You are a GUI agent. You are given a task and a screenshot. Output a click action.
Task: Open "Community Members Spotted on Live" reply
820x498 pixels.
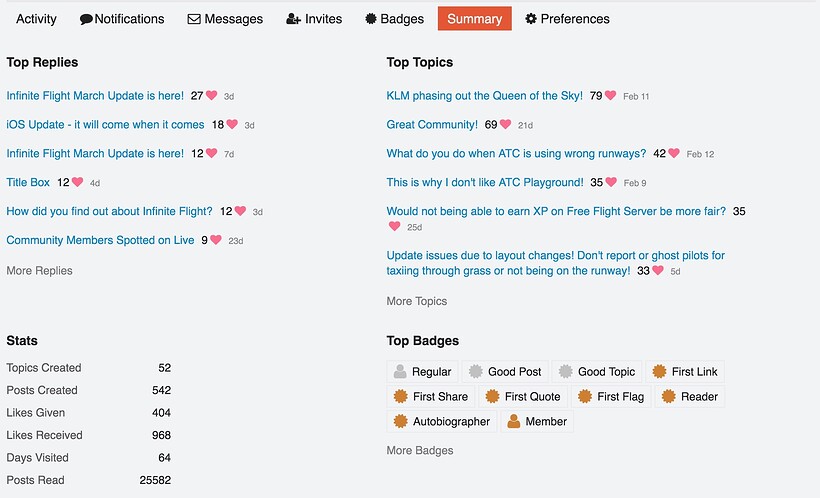coord(100,240)
